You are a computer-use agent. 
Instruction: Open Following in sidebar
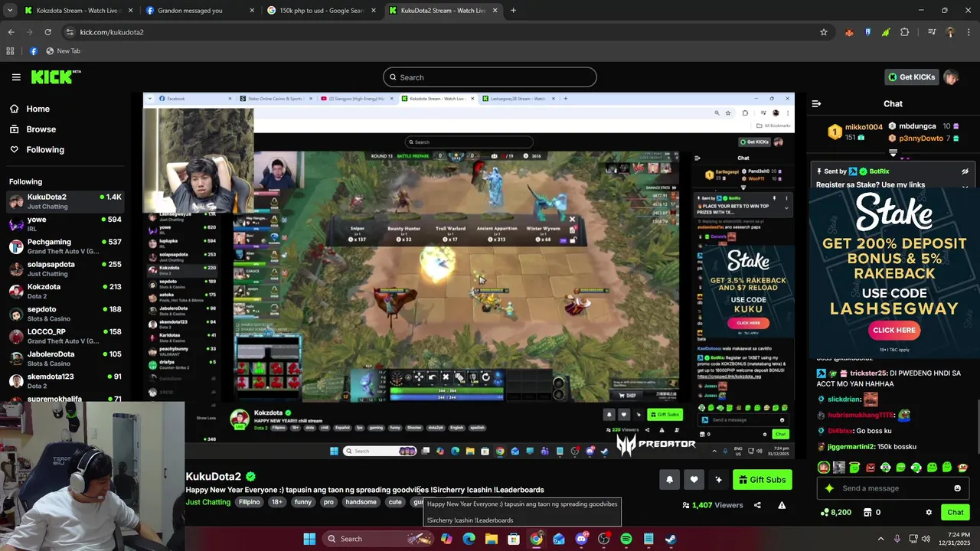(x=45, y=150)
